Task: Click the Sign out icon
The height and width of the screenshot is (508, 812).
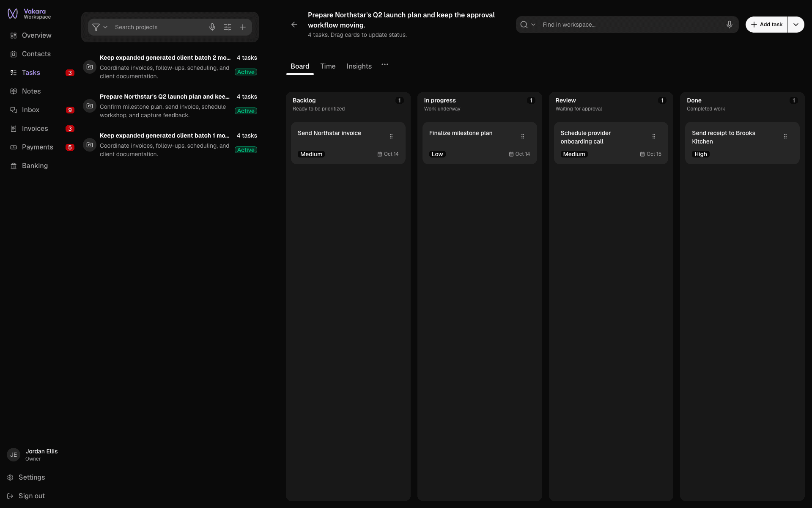Action: [x=10, y=496]
